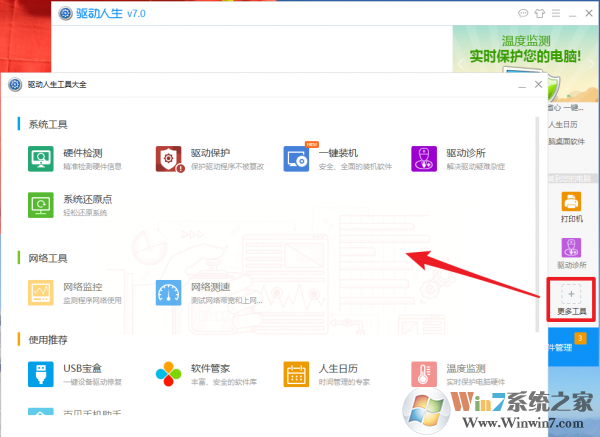The image size is (600, 437).
Task: Launch the 一键装机 tool icon
Action: (296, 159)
